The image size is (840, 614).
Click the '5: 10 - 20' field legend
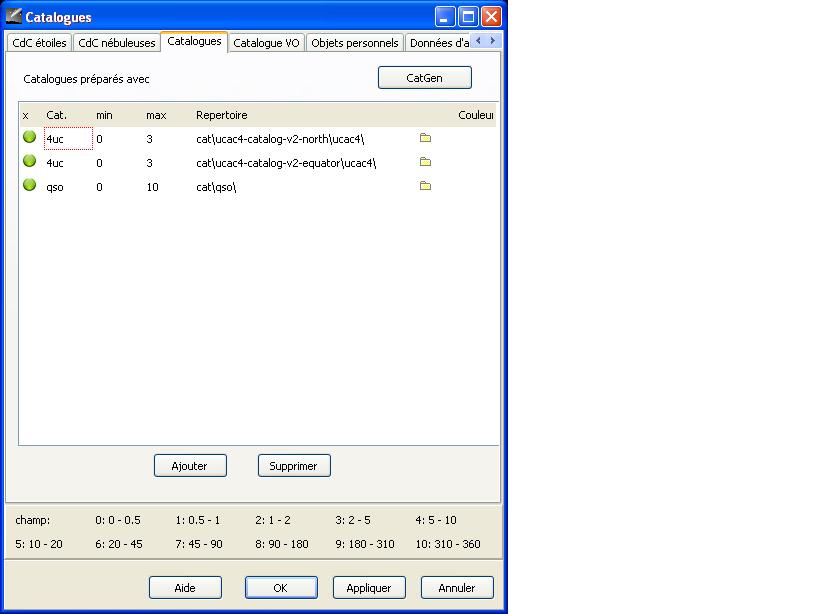(x=39, y=544)
